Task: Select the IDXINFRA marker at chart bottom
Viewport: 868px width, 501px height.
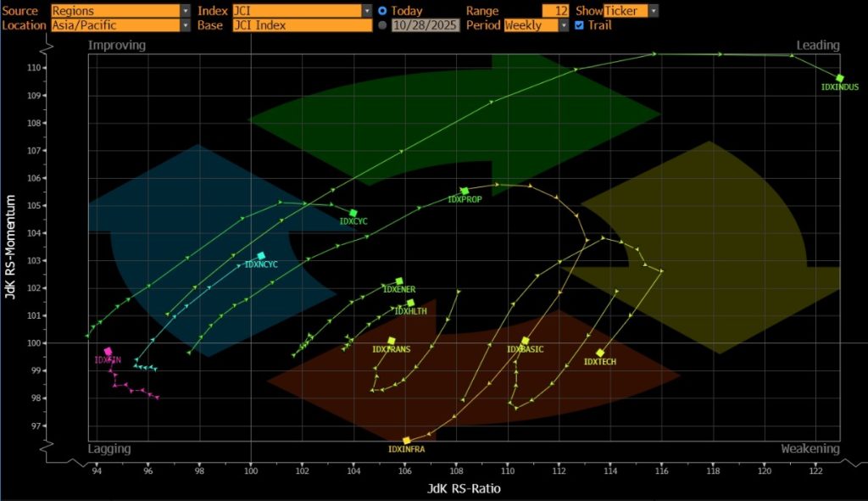Action: click(x=407, y=441)
